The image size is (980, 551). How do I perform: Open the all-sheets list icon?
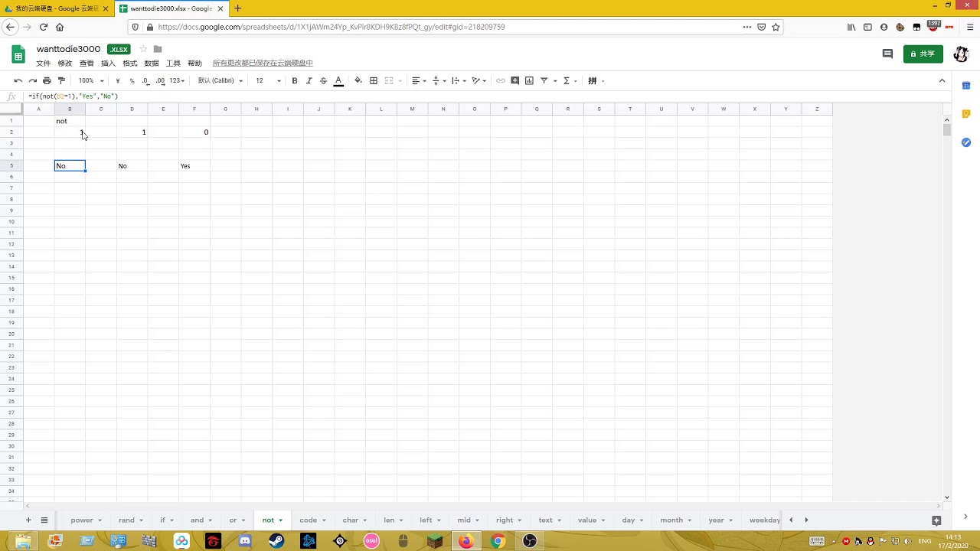point(44,520)
